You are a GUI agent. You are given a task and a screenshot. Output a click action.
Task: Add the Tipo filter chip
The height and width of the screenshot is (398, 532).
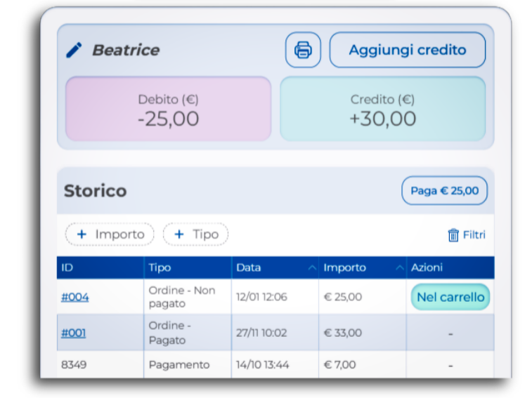pos(196,234)
